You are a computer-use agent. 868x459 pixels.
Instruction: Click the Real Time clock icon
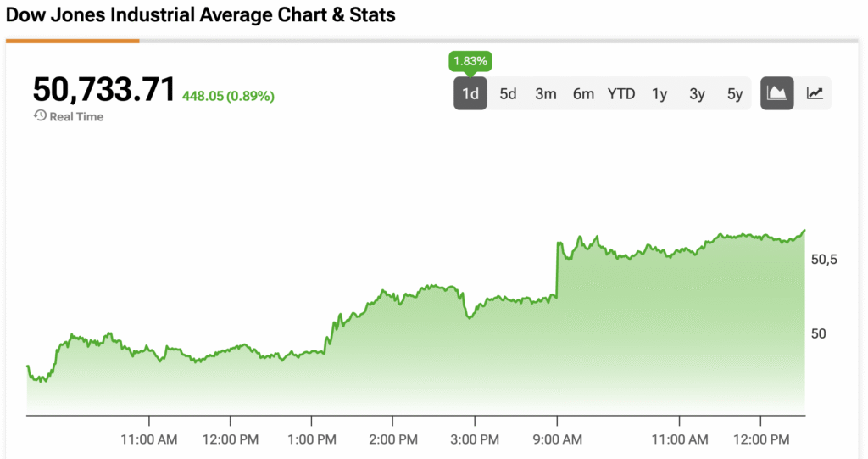pos(40,115)
